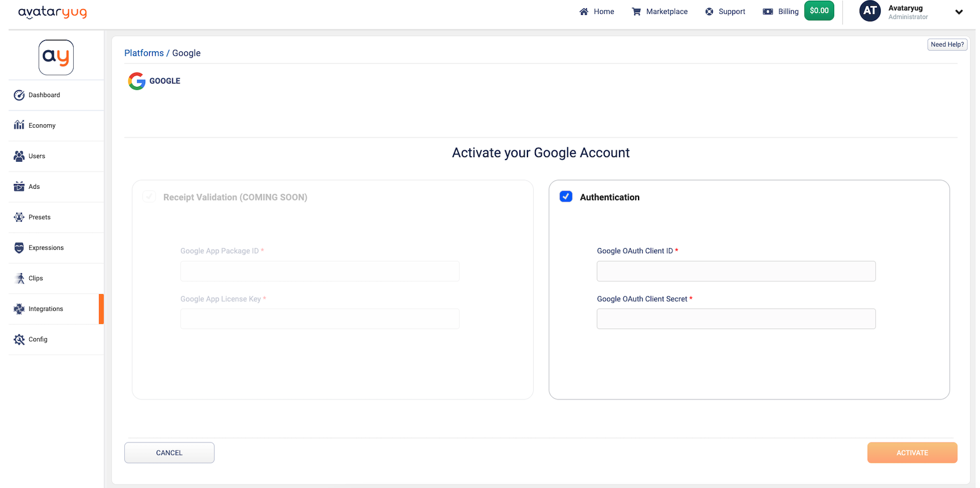980x488 pixels.
Task: Click the Google App Package ID field
Action: click(320, 271)
